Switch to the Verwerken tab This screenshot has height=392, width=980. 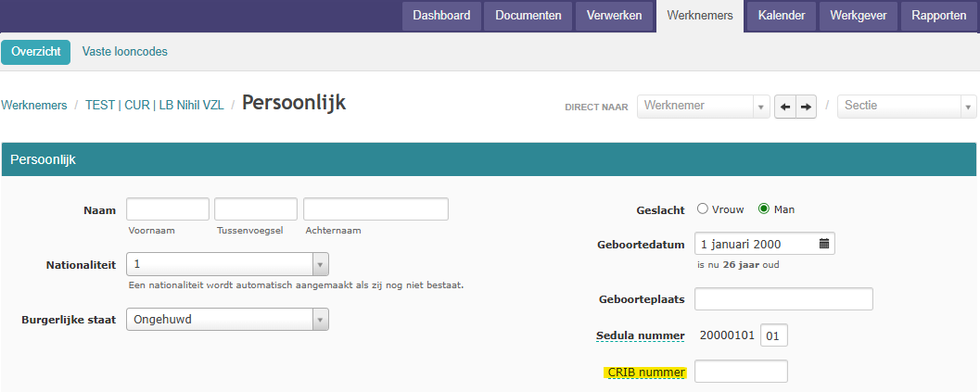coord(614,17)
